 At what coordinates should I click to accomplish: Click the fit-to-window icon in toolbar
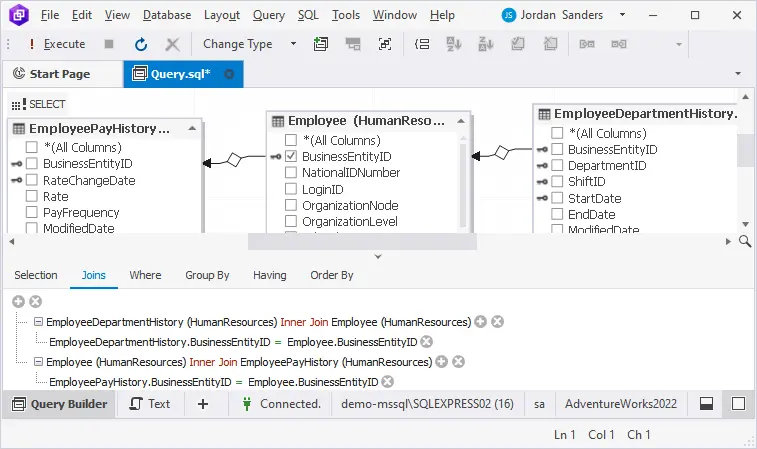385,44
